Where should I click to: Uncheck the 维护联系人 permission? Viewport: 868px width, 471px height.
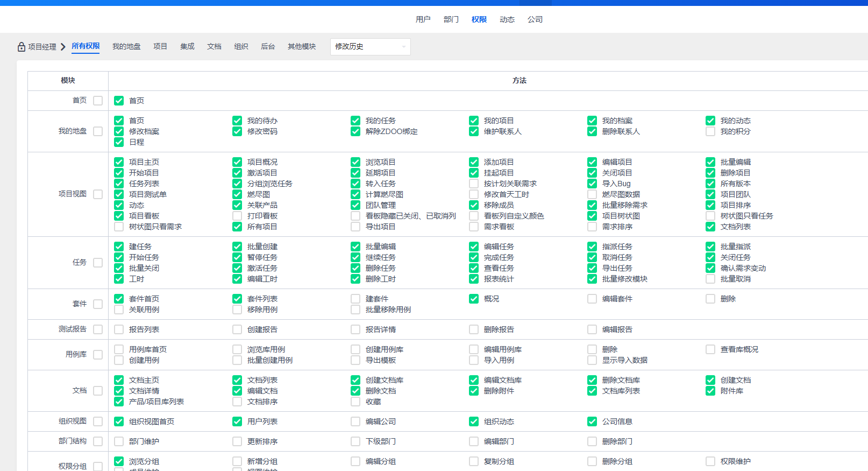474,131
